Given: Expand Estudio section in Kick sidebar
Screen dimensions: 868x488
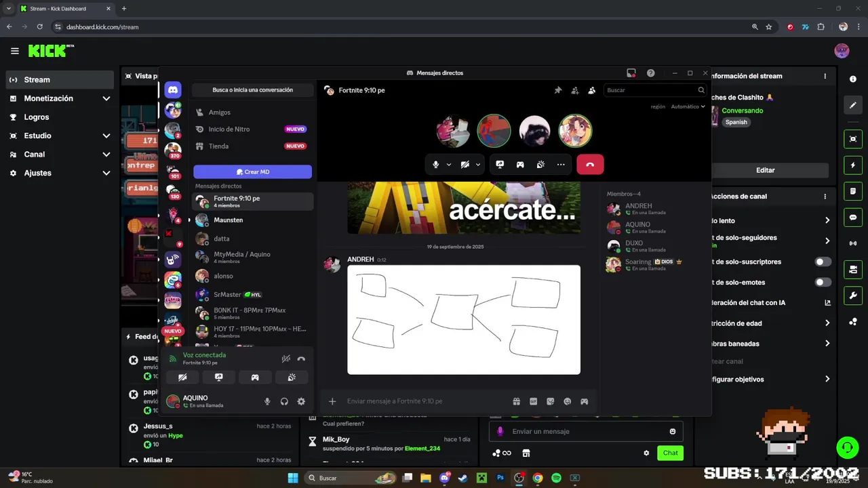Looking at the screenshot, I should (x=106, y=136).
